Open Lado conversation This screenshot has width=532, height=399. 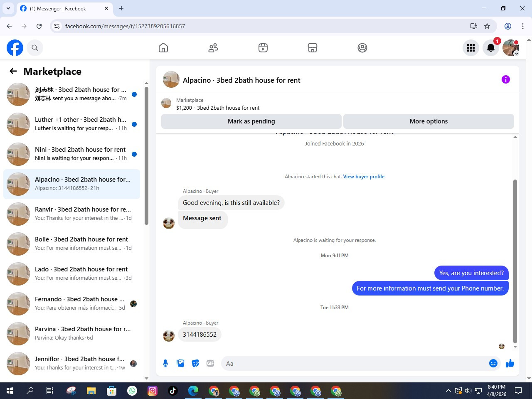[x=71, y=274]
